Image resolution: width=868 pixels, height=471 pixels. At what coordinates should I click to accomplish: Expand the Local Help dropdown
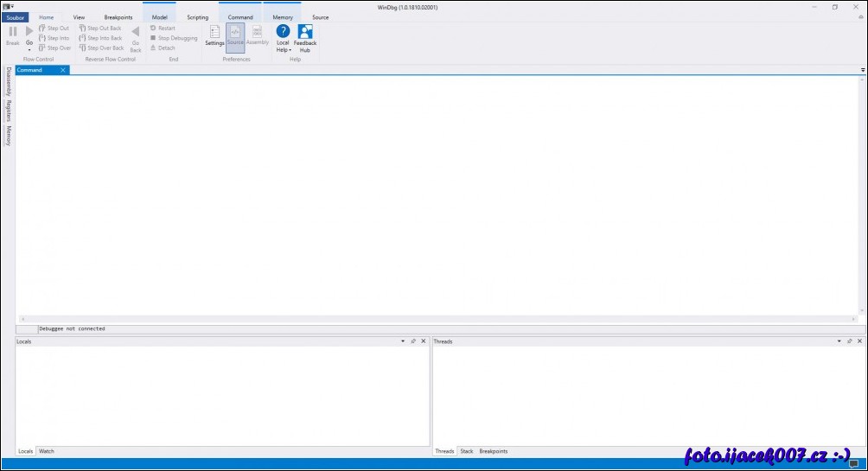[x=283, y=50]
